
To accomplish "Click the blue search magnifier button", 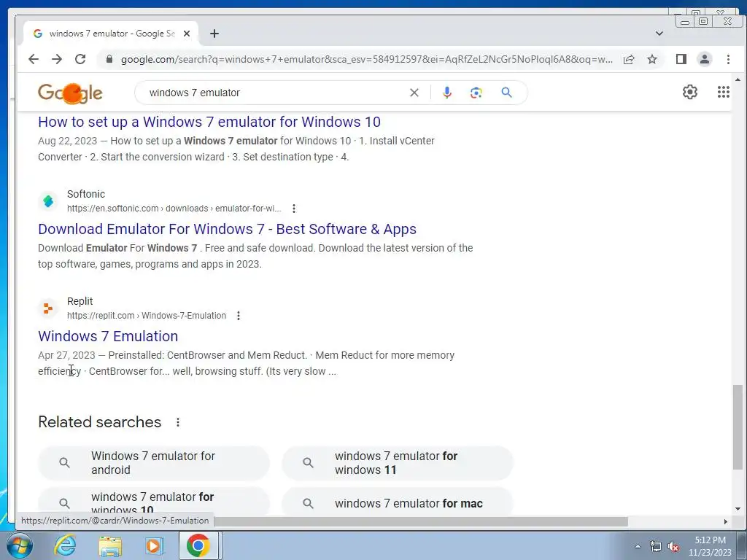I will [506, 93].
